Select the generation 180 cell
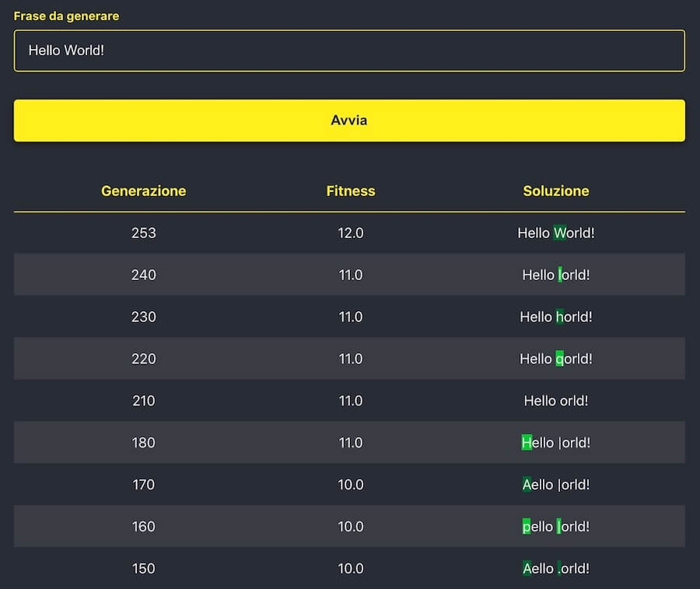The width and height of the screenshot is (700, 589). click(144, 443)
